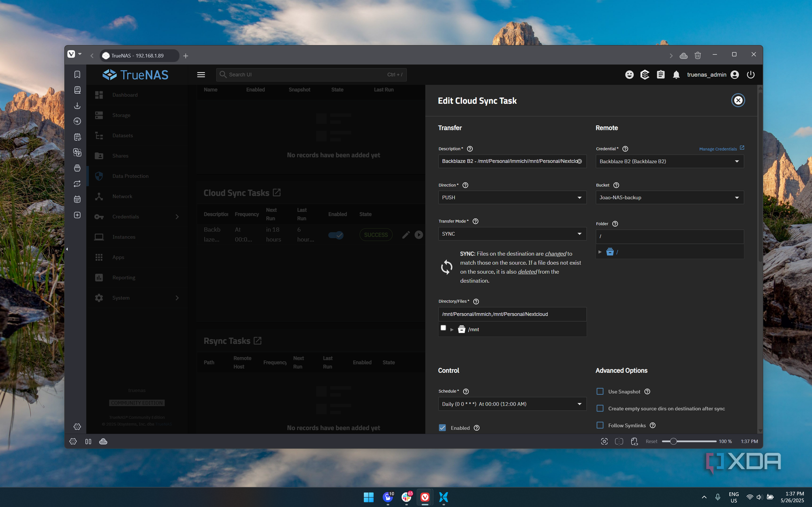This screenshot has height=507, width=812.
Task: Enable the Follow Symlinks checkbox
Action: [600, 425]
